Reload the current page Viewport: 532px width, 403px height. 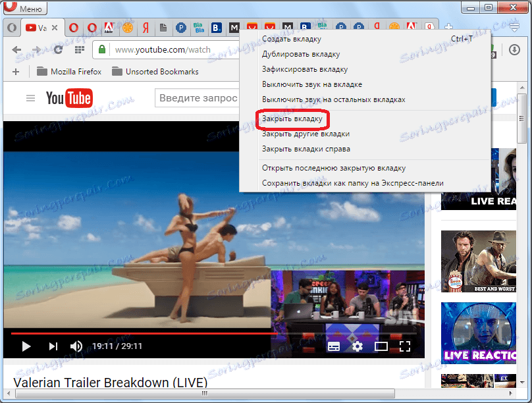click(58, 50)
